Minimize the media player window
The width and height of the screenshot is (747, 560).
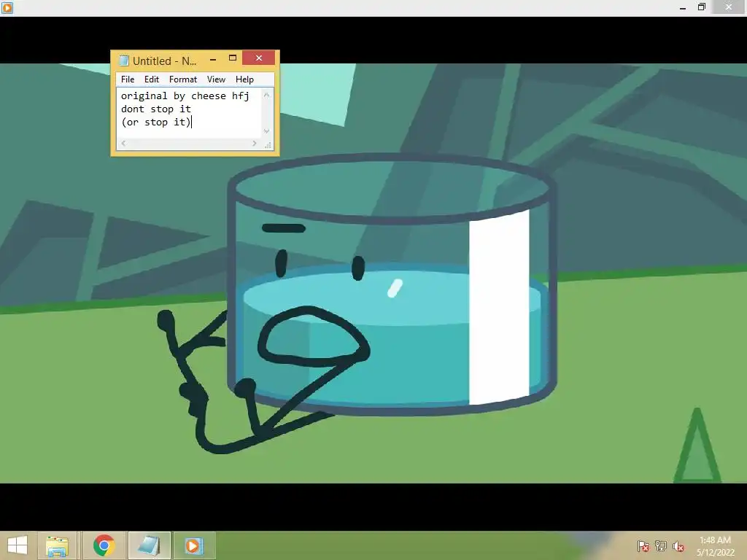point(683,7)
